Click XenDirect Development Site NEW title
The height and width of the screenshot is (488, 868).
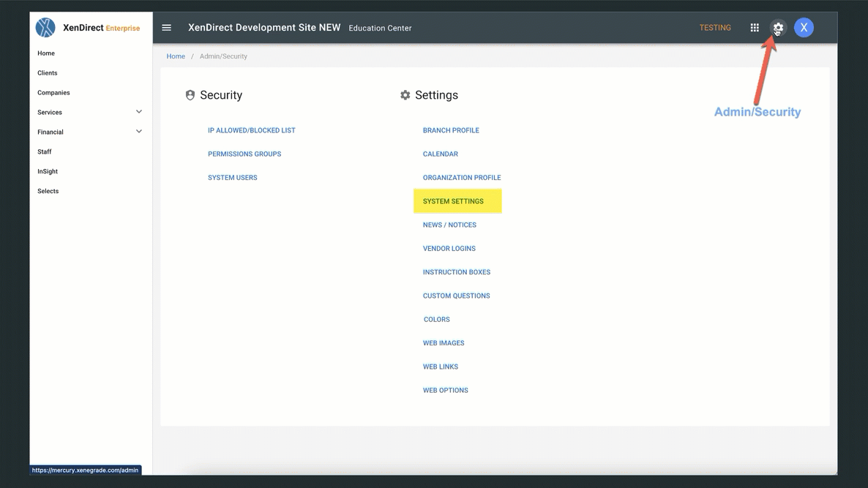pos(264,28)
